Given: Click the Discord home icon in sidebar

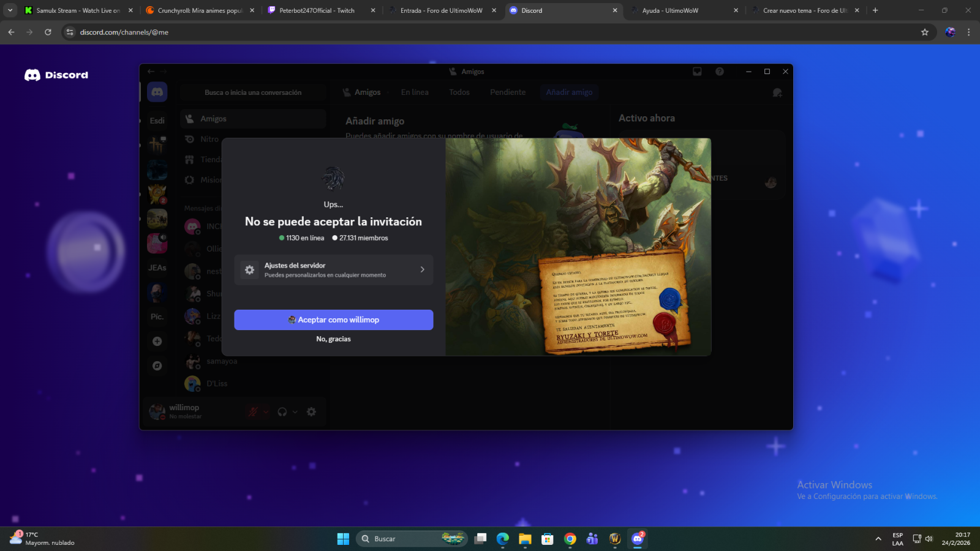Looking at the screenshot, I should pyautogui.click(x=157, y=92).
